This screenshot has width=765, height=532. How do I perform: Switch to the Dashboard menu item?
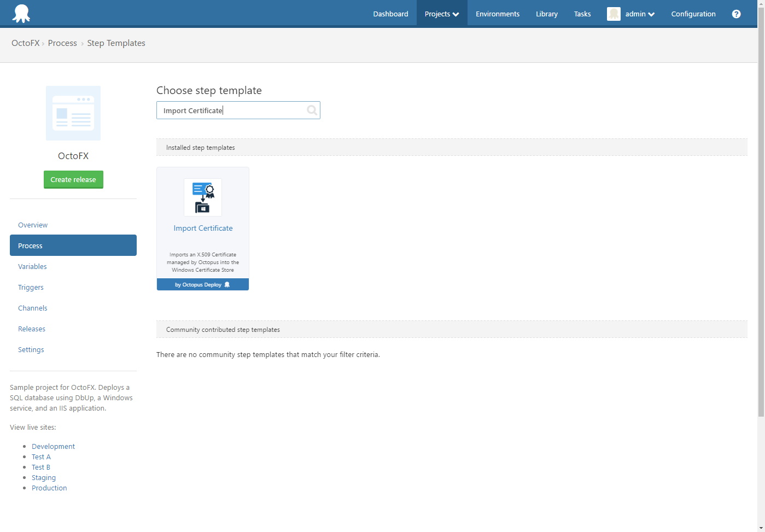(390, 14)
